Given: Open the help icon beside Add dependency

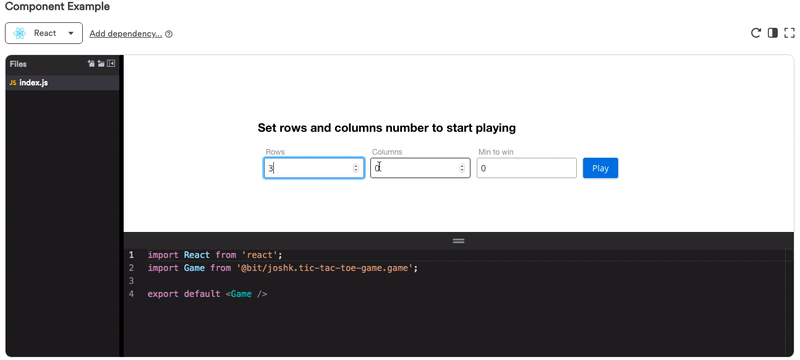Looking at the screenshot, I should 169,34.
